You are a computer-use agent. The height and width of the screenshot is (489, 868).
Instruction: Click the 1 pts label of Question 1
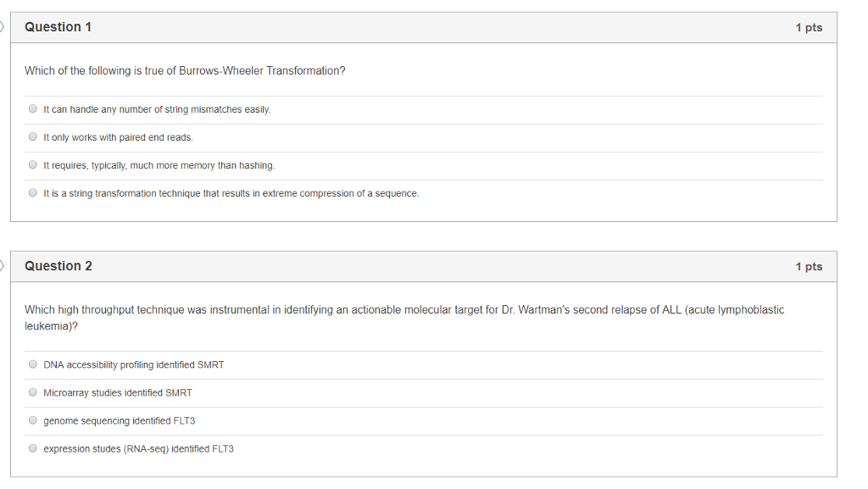coord(809,28)
